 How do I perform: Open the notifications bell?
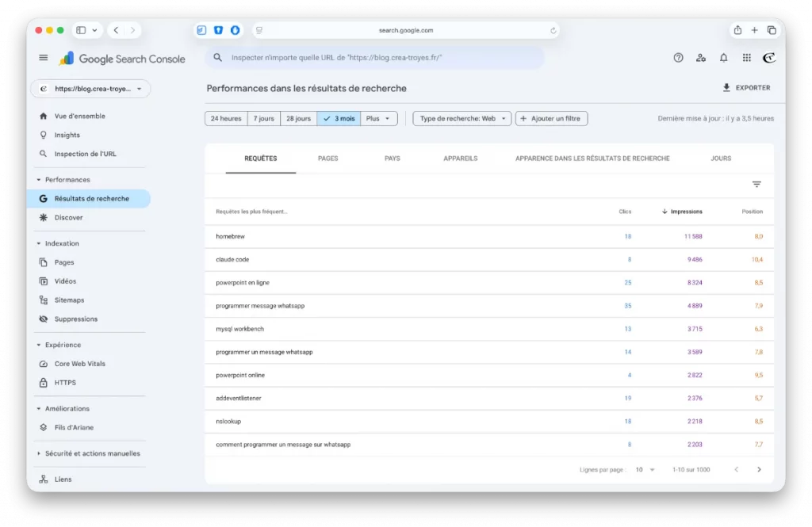[x=723, y=58]
